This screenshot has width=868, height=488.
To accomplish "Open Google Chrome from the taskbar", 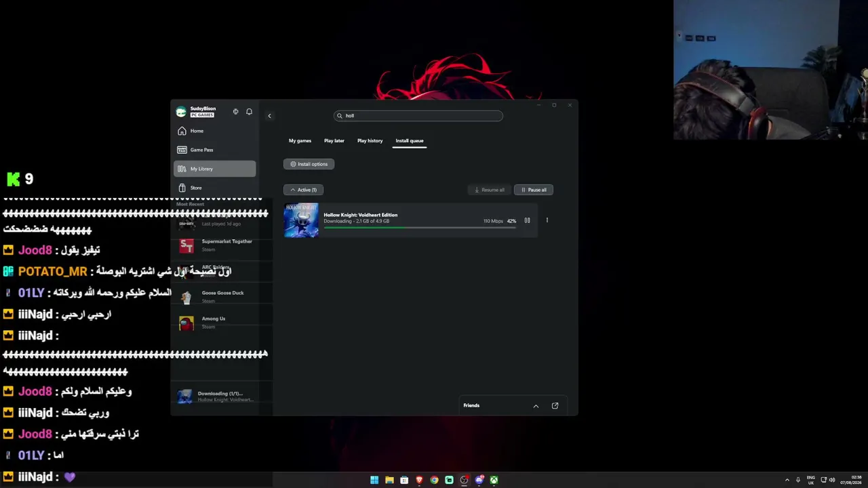I will click(434, 480).
